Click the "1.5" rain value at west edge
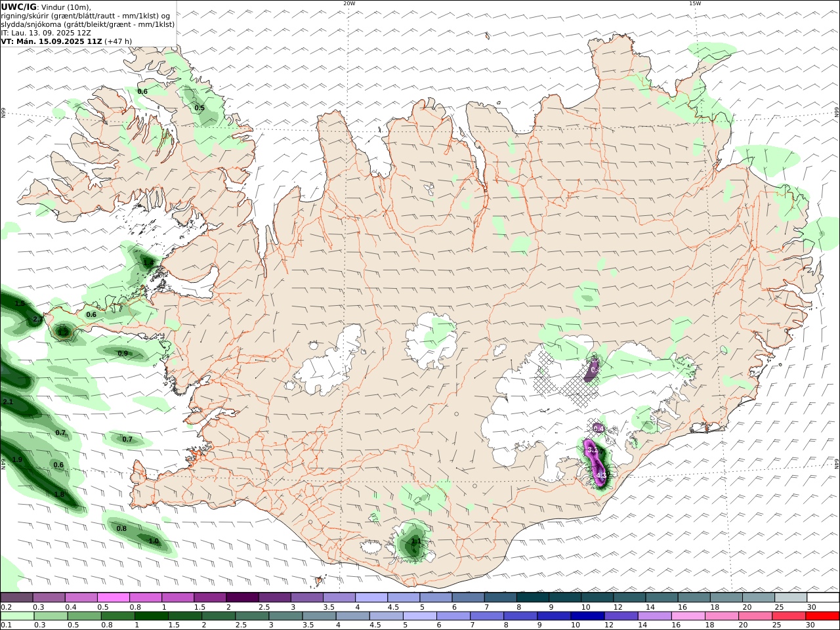 click(20, 304)
